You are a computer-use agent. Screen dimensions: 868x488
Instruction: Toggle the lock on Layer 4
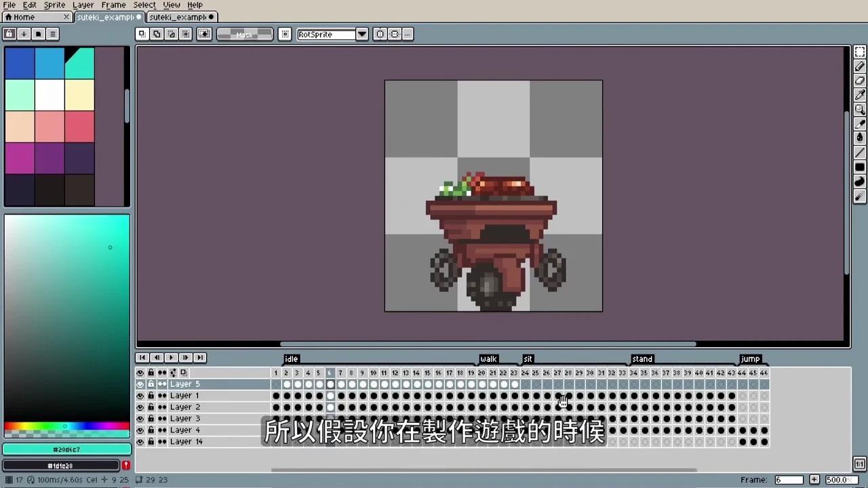(x=151, y=430)
